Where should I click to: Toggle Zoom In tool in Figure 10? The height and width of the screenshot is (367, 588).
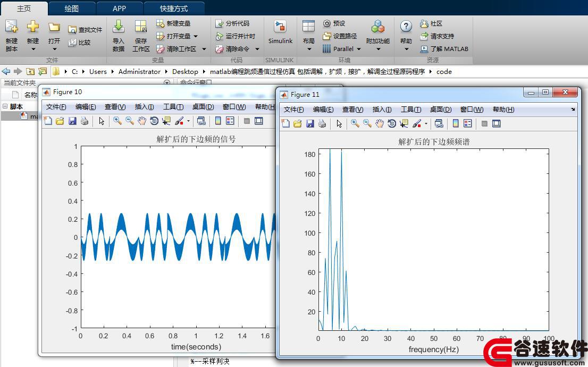117,121
